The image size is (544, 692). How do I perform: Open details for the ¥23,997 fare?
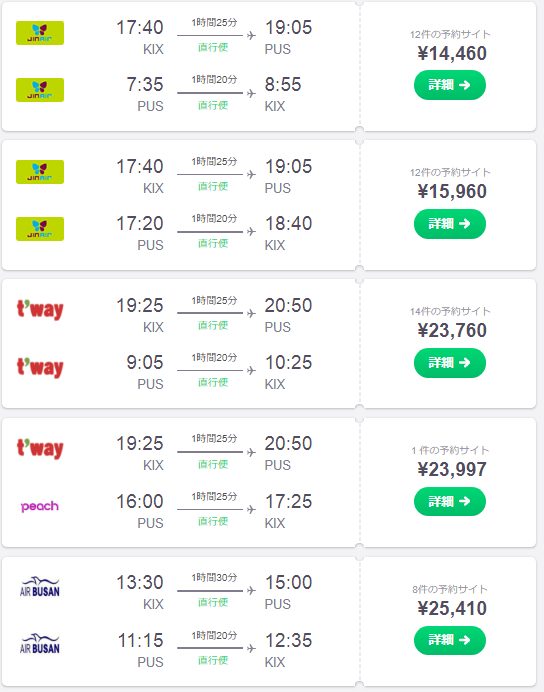pos(450,501)
